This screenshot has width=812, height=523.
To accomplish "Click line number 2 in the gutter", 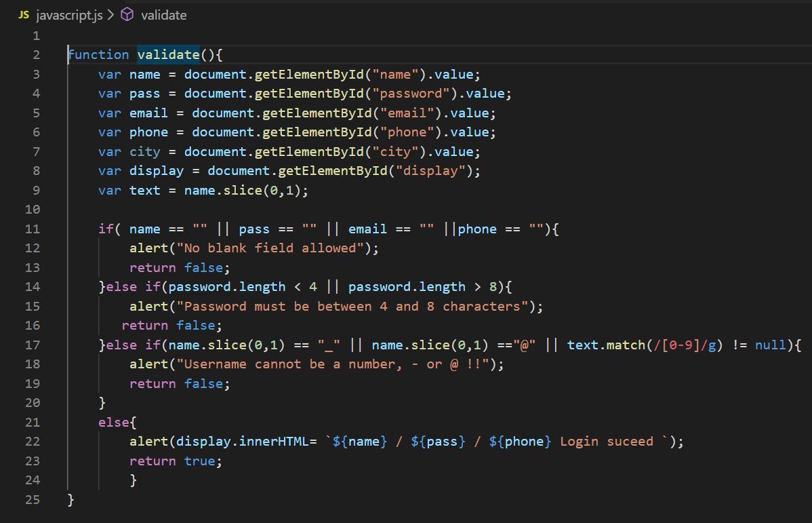I will tap(36, 54).
